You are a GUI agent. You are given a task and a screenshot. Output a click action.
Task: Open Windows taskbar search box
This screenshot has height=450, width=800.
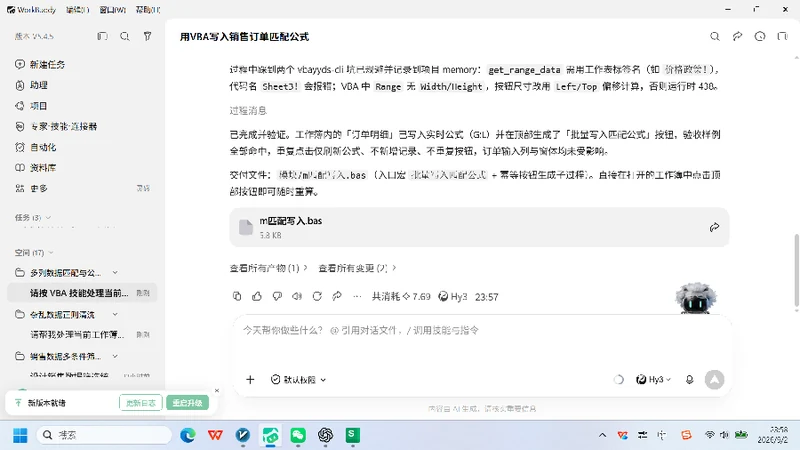coord(104,435)
